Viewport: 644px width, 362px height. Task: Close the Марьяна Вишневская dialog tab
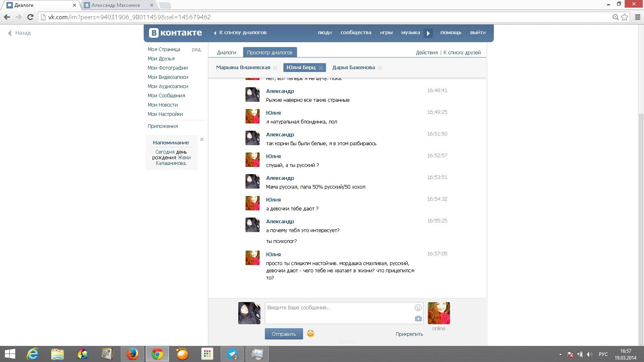click(x=275, y=68)
